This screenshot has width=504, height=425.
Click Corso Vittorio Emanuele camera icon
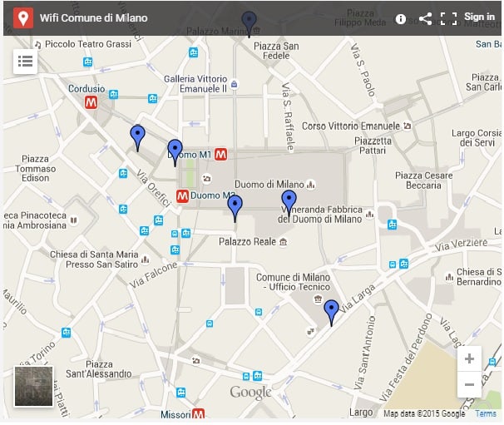point(408,126)
